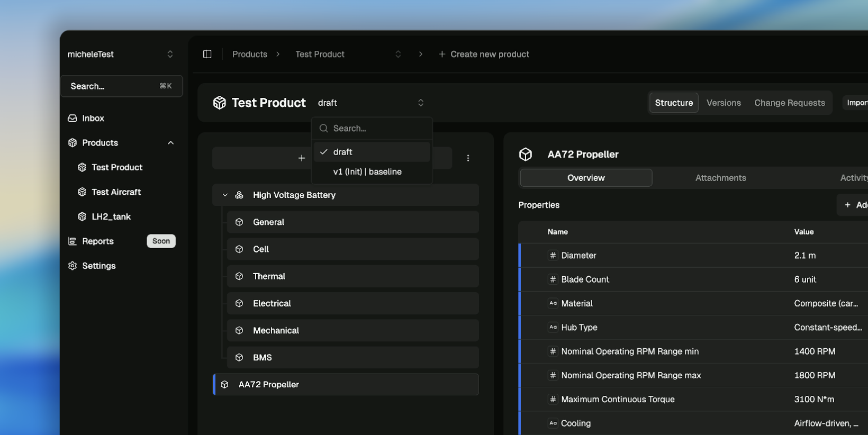Click the Composite material value
This screenshot has height=435, width=868.
tap(826, 303)
